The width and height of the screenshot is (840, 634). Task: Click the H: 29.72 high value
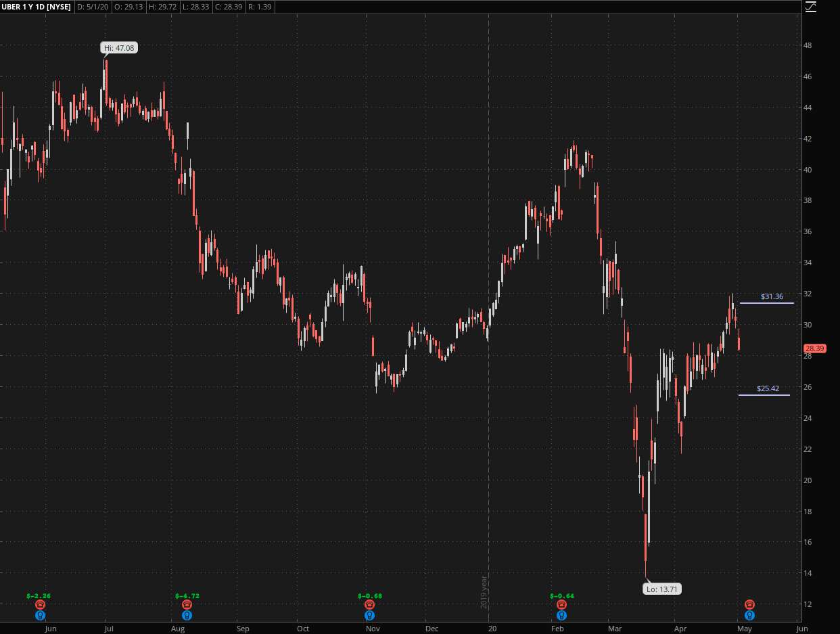point(164,7)
